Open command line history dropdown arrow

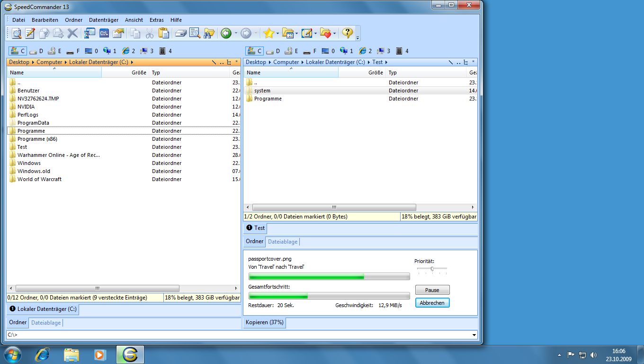(x=474, y=335)
